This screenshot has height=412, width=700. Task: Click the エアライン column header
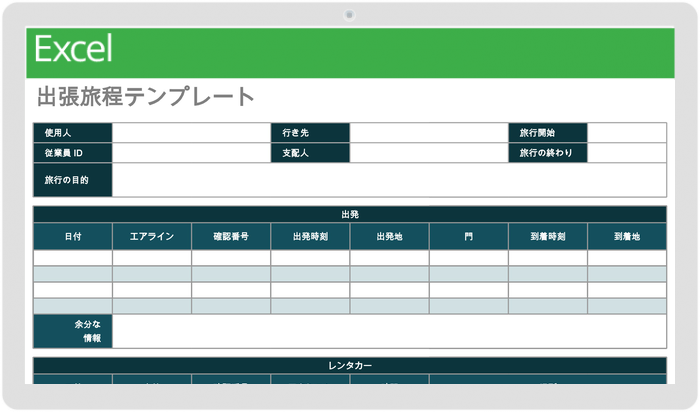pos(152,237)
